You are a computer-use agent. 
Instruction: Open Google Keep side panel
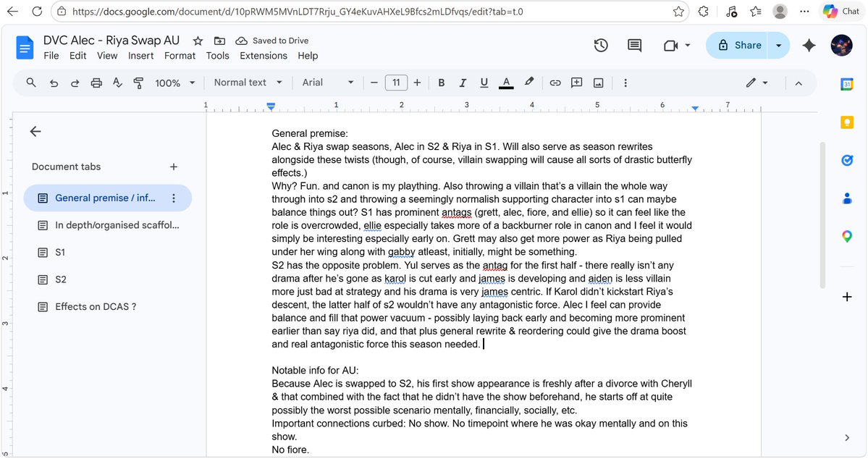847,122
